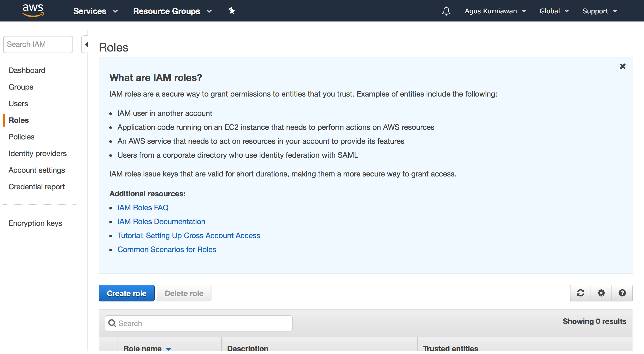Select Identity providers in sidebar
The image size is (644, 354).
pos(38,153)
